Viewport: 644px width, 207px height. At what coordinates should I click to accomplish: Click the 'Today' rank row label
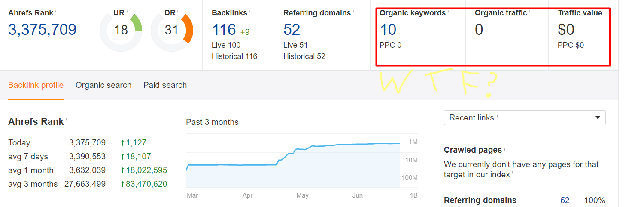[x=19, y=143]
